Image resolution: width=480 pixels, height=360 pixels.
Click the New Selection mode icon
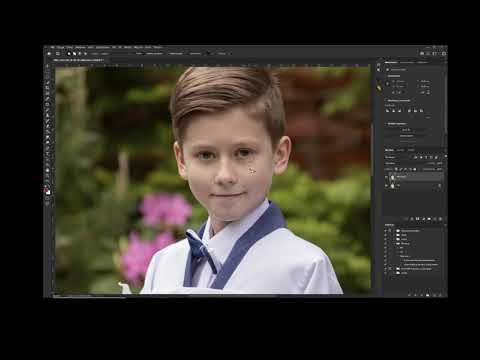69,53
